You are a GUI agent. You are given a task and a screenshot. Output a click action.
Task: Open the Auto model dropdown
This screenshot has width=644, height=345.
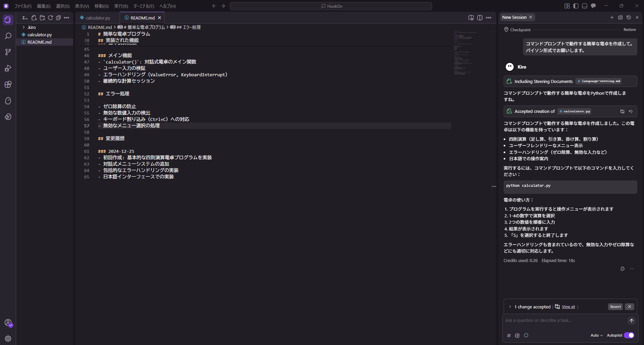[x=596, y=335]
